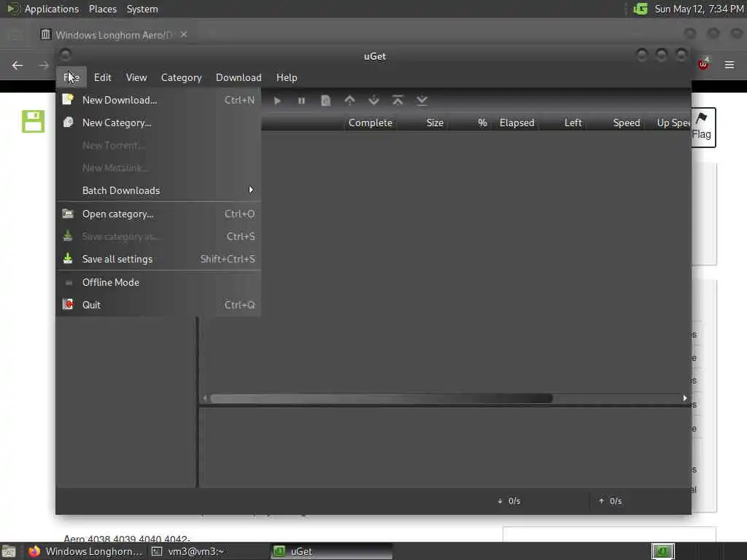
Task: Open the Firefox hamburger menu
Action: click(729, 65)
